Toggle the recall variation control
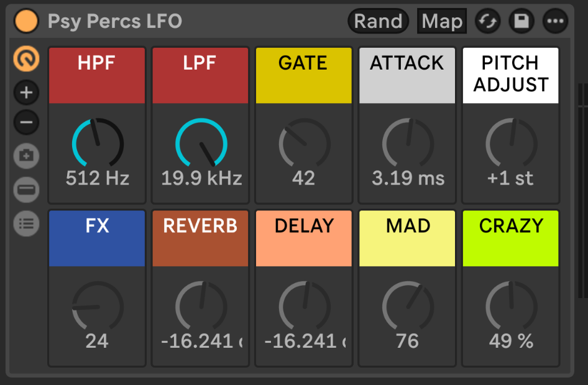This screenshot has height=385, width=588. (26, 189)
